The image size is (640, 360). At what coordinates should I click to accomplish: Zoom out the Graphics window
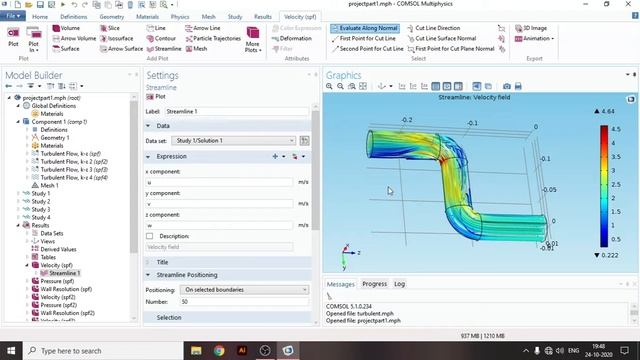coord(340,86)
